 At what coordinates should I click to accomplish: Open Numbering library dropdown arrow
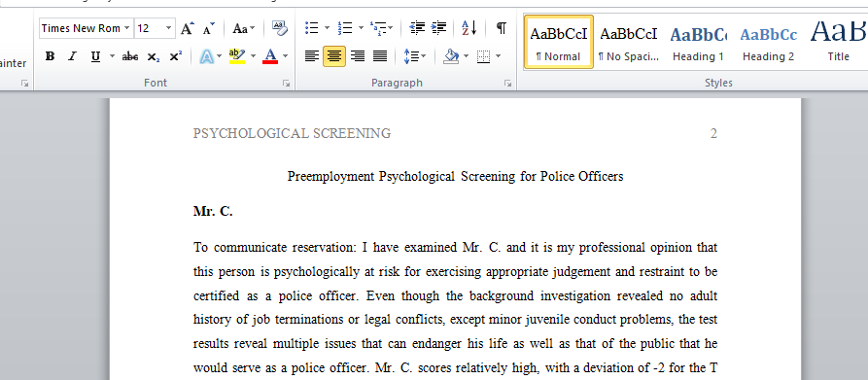(x=361, y=27)
